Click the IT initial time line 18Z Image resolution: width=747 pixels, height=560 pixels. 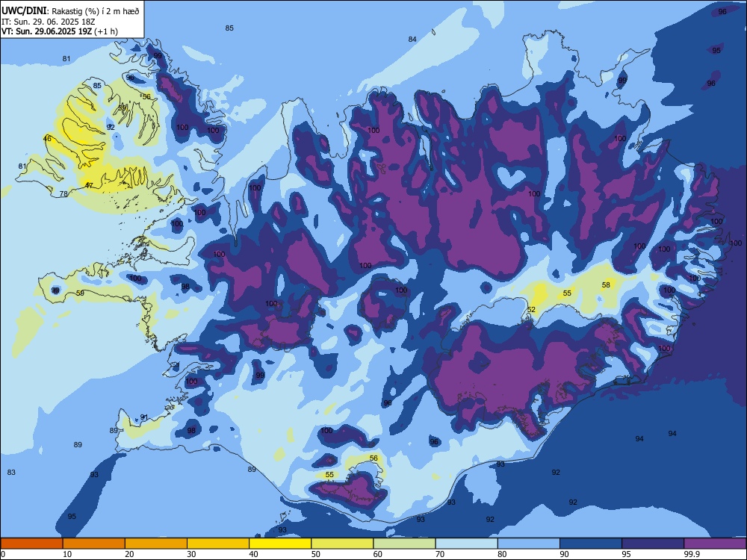coord(48,22)
